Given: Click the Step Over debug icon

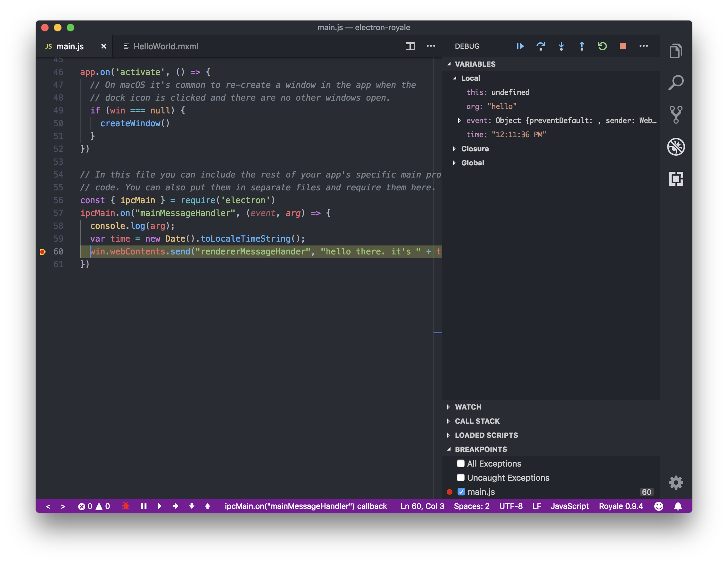Looking at the screenshot, I should [541, 46].
